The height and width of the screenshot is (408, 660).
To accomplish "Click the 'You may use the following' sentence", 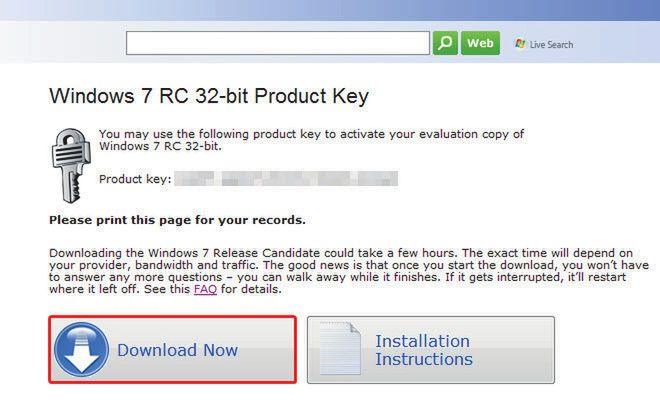I will (x=310, y=134).
